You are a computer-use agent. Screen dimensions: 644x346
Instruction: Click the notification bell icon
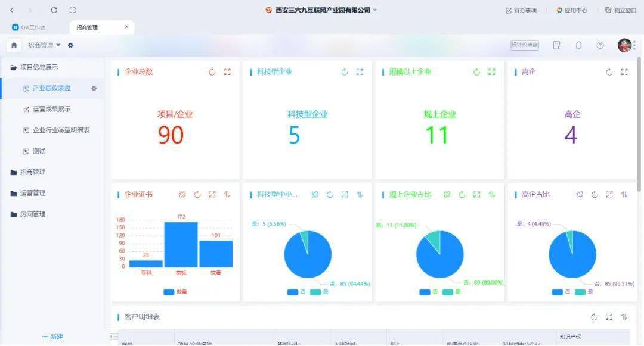578,45
